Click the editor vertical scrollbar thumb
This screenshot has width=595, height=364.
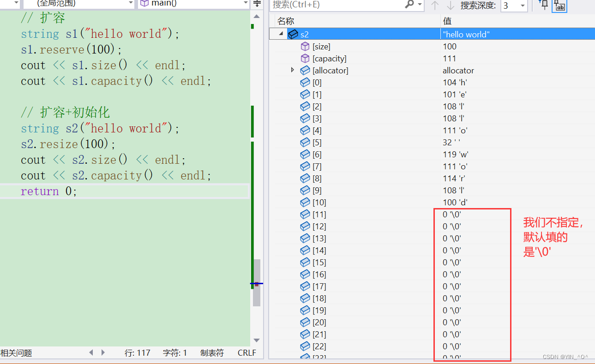point(257,281)
